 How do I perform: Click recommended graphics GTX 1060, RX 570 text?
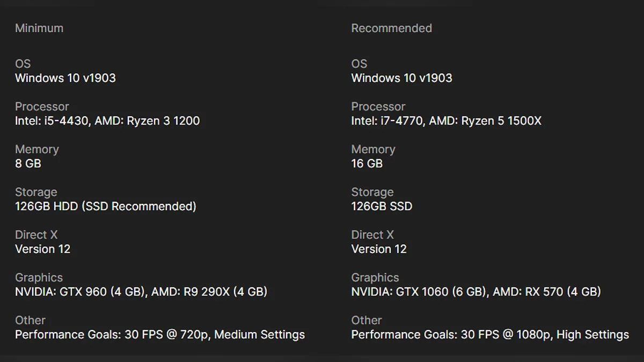tap(475, 292)
